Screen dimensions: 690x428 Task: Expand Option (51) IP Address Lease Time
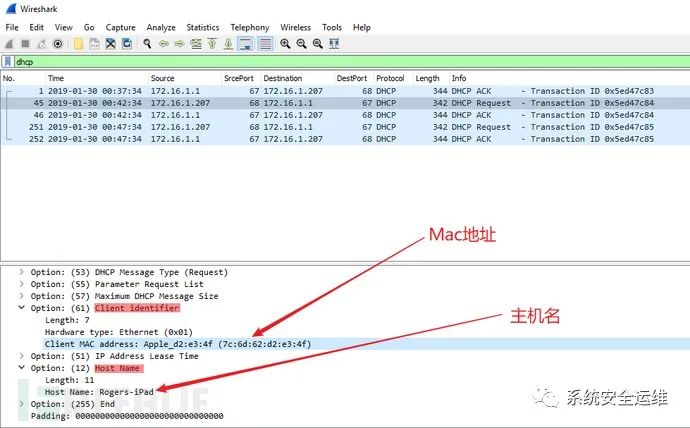[x=21, y=355]
